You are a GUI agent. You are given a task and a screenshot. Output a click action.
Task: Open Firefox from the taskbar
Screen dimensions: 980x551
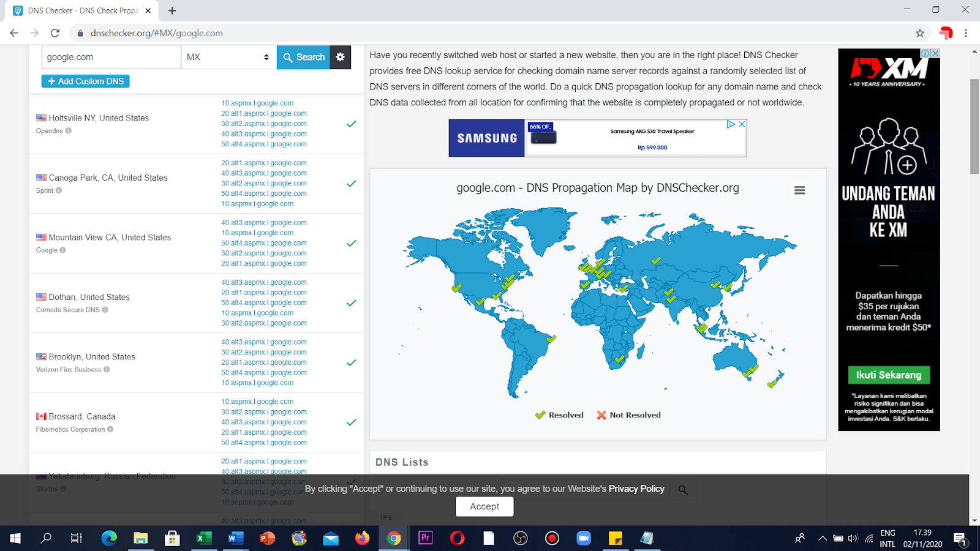tap(363, 538)
